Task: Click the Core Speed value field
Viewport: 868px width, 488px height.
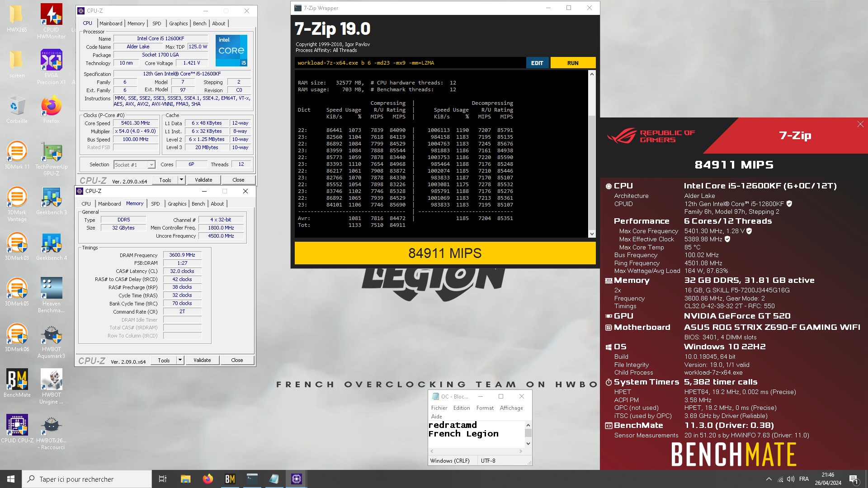Action: pos(136,123)
